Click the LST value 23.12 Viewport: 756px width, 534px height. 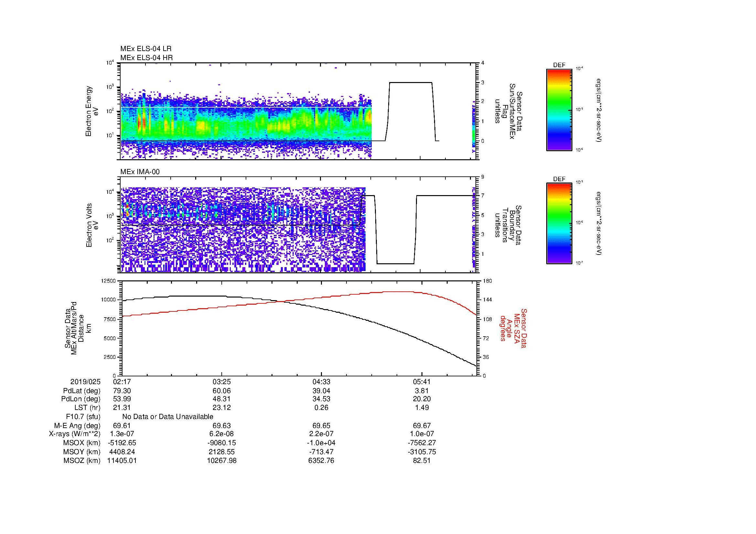[222, 408]
